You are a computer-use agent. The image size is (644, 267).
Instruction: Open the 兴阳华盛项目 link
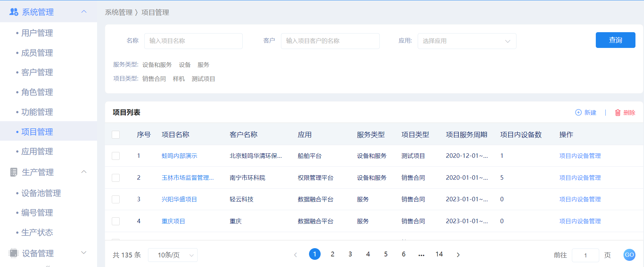(179, 199)
